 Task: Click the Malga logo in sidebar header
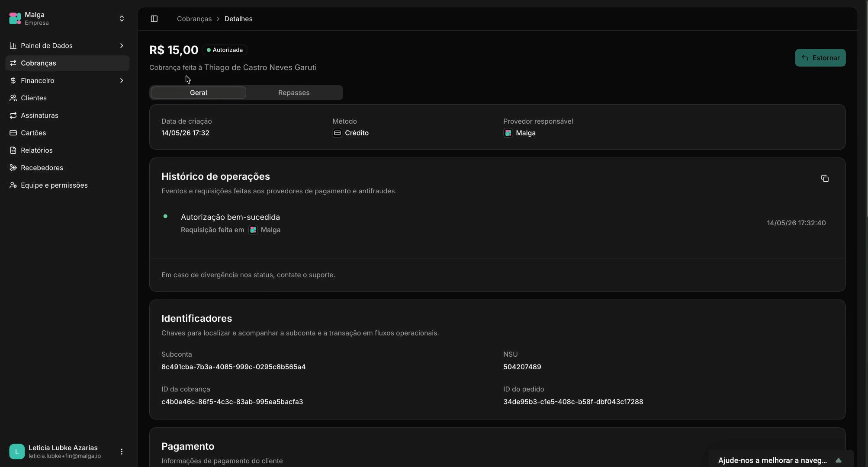pyautogui.click(x=15, y=19)
